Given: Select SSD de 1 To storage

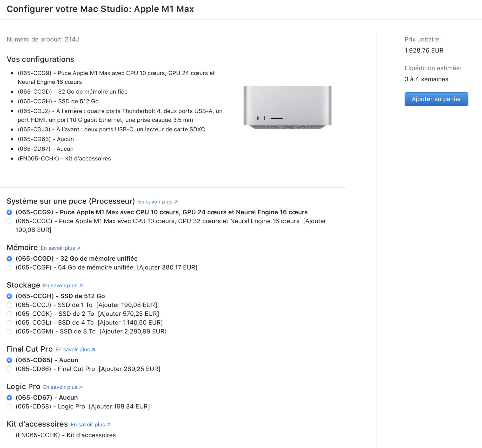Looking at the screenshot, I should [x=9, y=305].
